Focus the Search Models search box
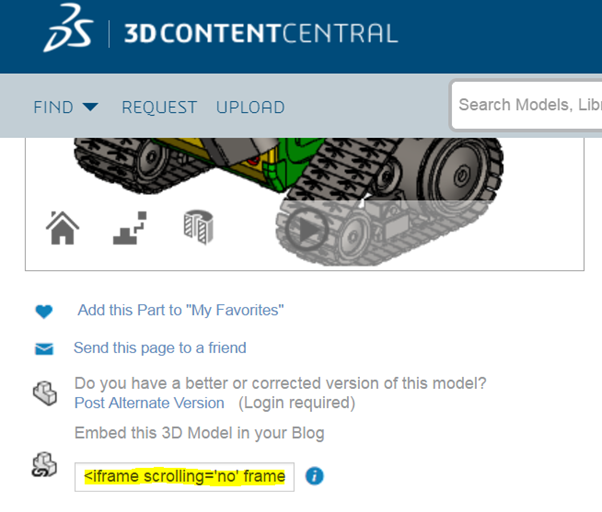Image resolution: width=602 pixels, height=512 pixels. tap(527, 105)
